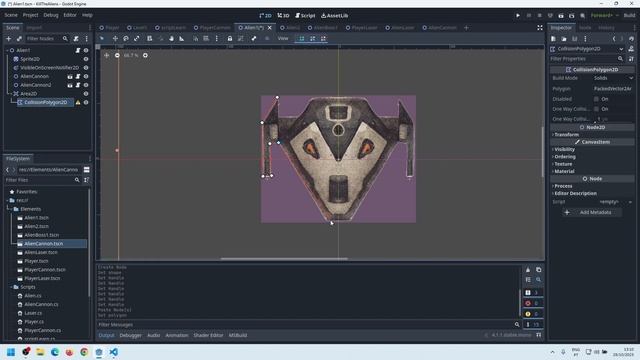Click the Erase Points polygon tool
Viewport: 640px width, 360px height.
click(x=323, y=38)
